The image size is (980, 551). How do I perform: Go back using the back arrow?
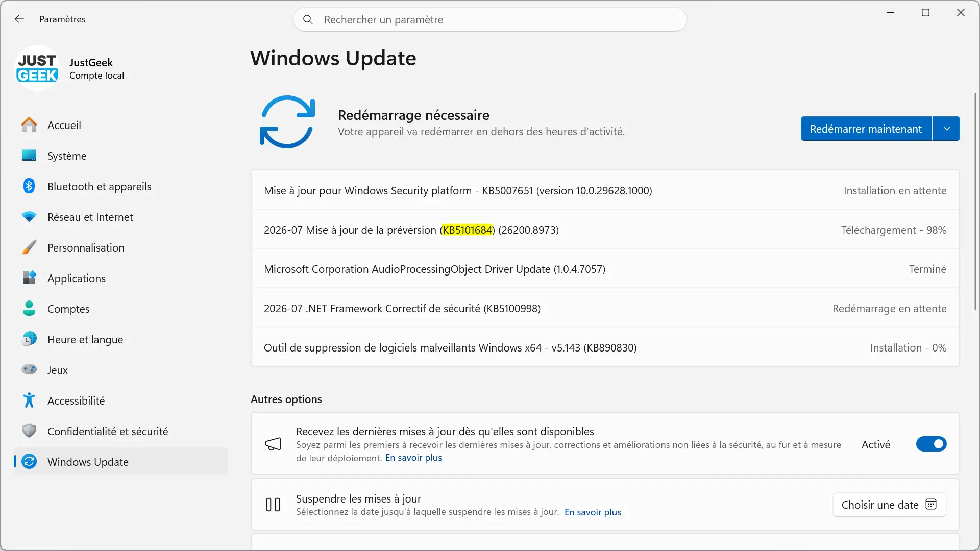[x=19, y=19]
